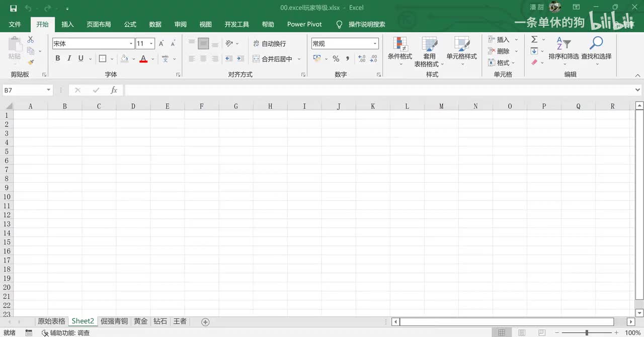Screen dimensions: 644x337
Task: Apply comma style icon
Action: pos(348,59)
